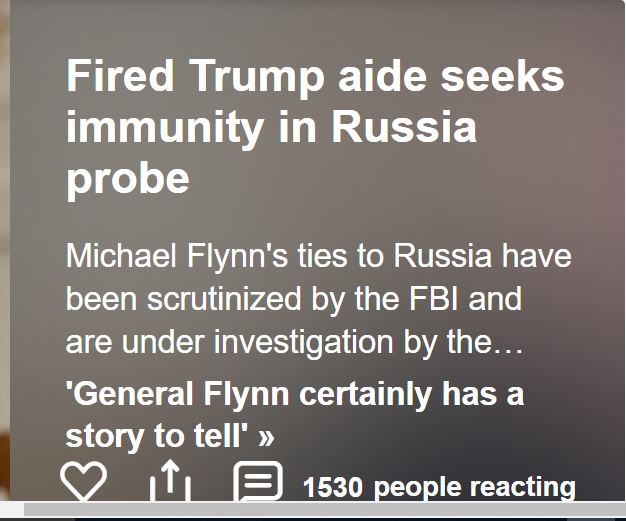The width and height of the screenshot is (626, 521).
Task: Click the ellipsis ending 'investigation by the…'
Action: [x=507, y=348]
